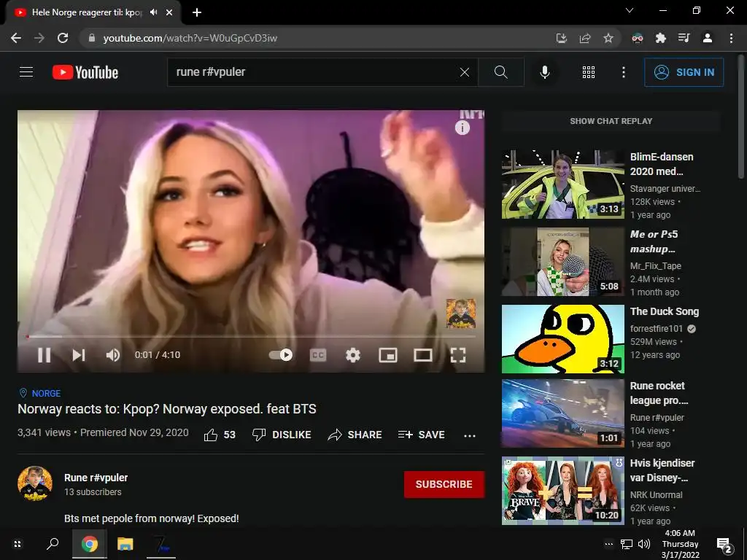The image size is (747, 560).
Task: Open Windows Start menu
Action: click(18, 544)
